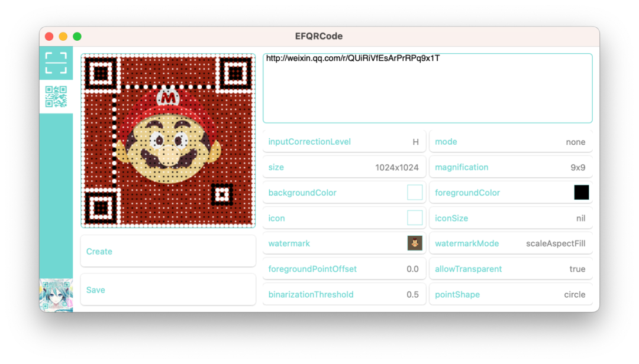Change the pointShape circle option
The height and width of the screenshot is (364, 639).
(510, 294)
